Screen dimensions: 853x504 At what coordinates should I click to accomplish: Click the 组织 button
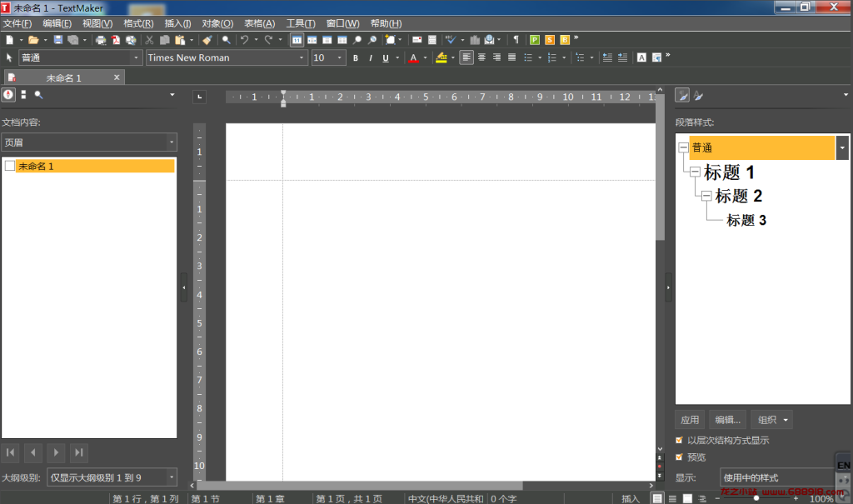point(772,420)
